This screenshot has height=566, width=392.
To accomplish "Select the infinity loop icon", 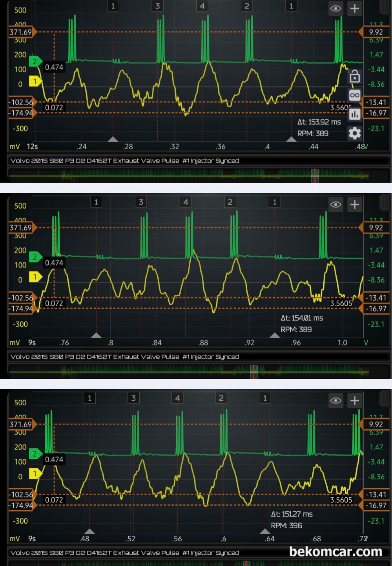I will [354, 95].
